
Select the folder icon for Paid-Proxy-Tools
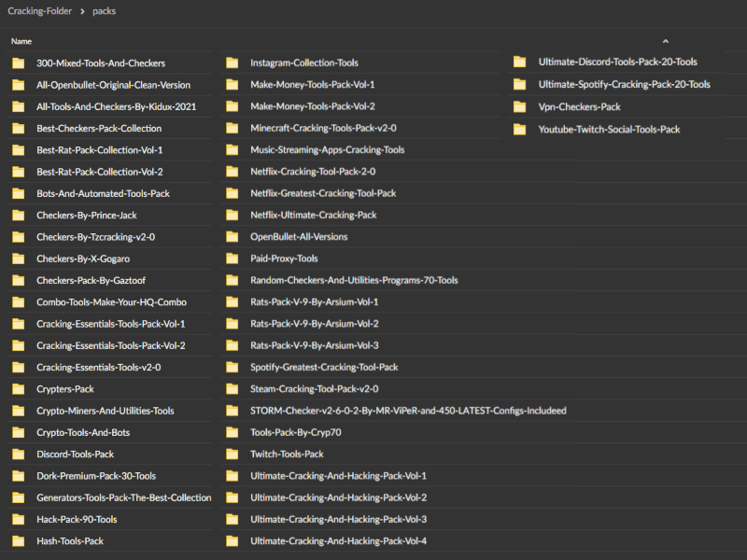click(233, 259)
